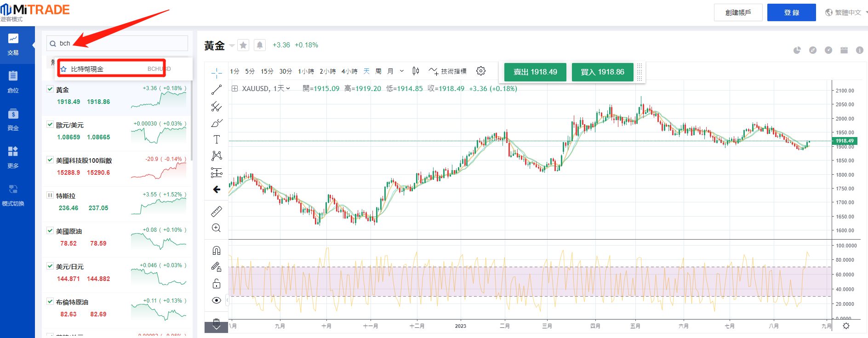
Task: Expand more timeframe options dropdown arrow
Action: pos(402,71)
